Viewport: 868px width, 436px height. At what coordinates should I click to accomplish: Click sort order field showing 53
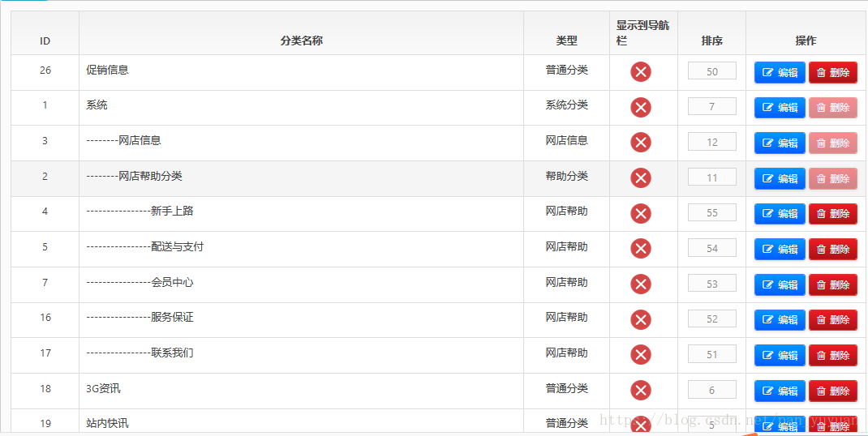coord(712,284)
